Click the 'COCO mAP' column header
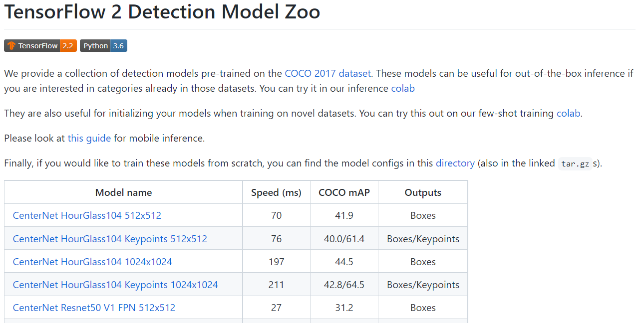The height and width of the screenshot is (323, 644). 344,192
